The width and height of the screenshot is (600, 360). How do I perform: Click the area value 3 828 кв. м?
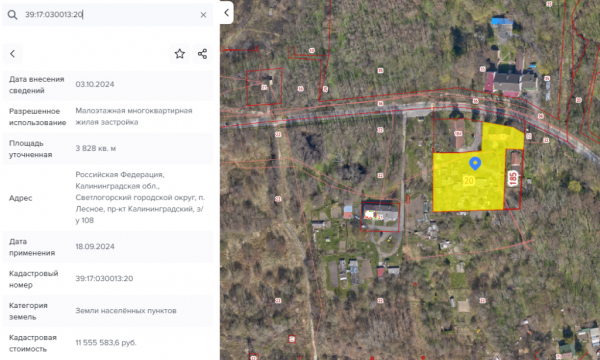pos(96,148)
